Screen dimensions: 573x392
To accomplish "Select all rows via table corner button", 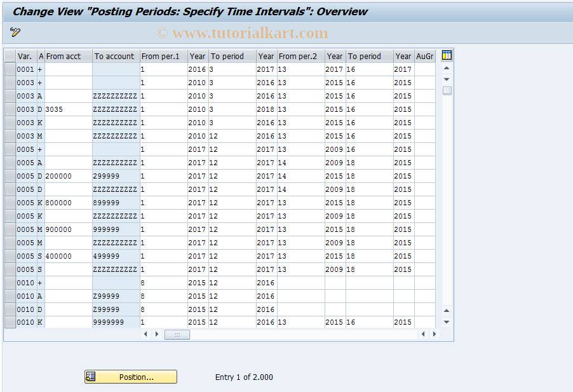I will pos(10,56).
